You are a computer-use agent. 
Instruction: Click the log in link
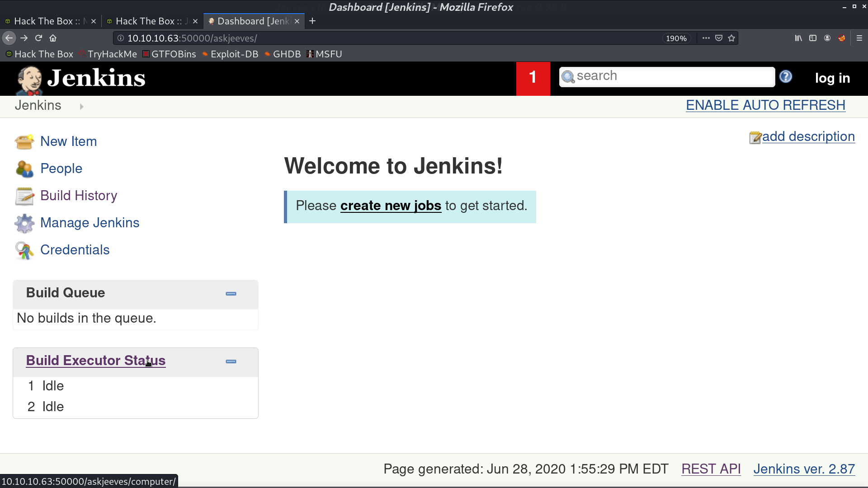(832, 78)
